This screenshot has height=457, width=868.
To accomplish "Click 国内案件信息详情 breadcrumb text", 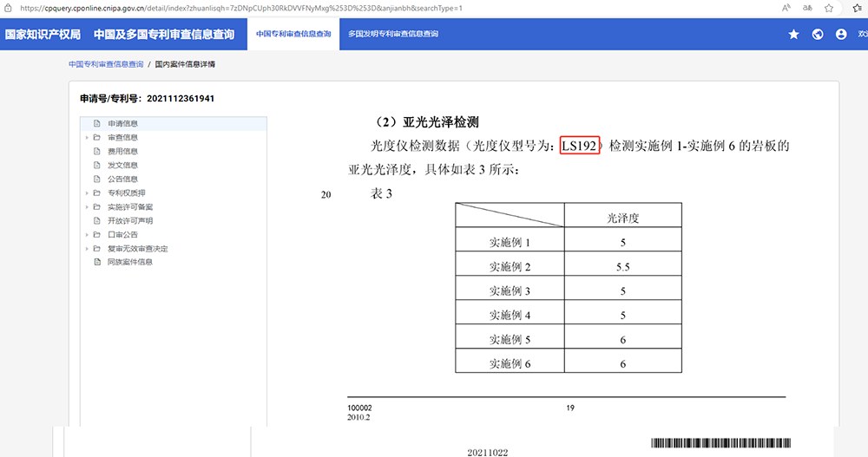I will tap(185, 64).
